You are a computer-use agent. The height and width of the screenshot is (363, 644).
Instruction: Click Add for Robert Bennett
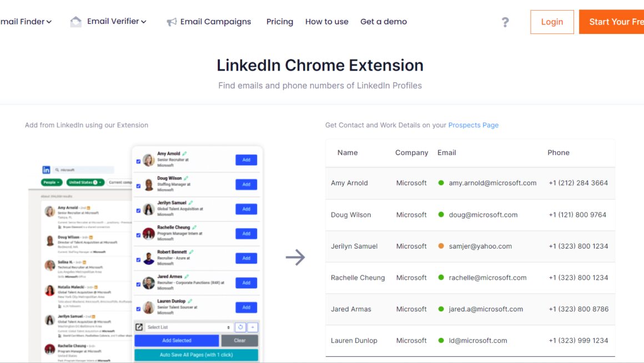pyautogui.click(x=246, y=258)
